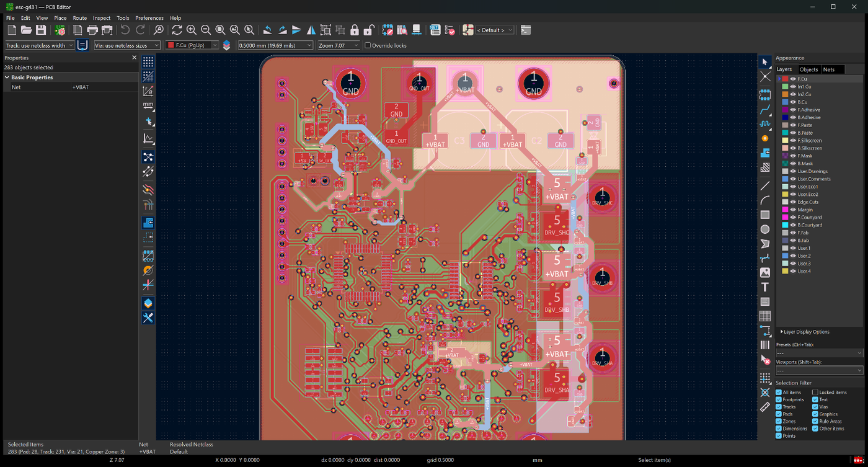Click the +VBAT Net value field
Viewport: 868px width, 467px height.
pos(104,87)
